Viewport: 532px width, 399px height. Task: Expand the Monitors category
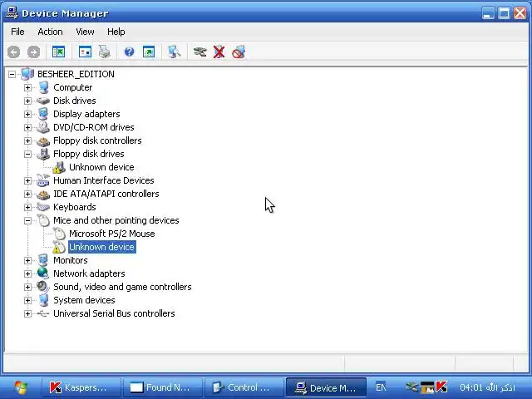click(27, 260)
